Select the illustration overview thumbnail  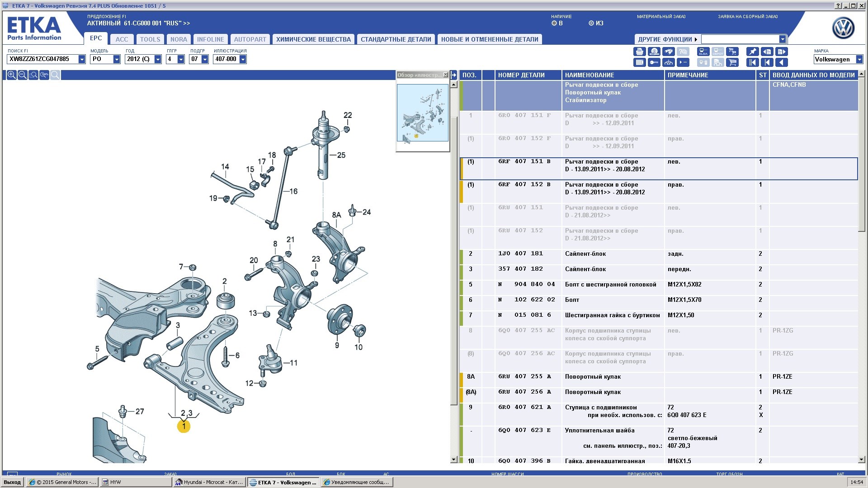point(423,113)
